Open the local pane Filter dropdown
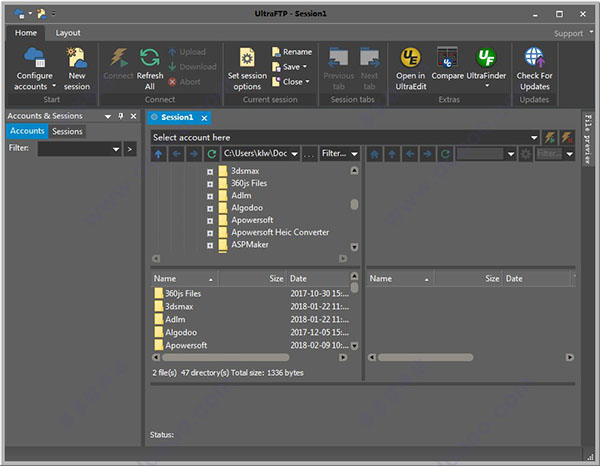The height and width of the screenshot is (466, 600). coord(354,154)
